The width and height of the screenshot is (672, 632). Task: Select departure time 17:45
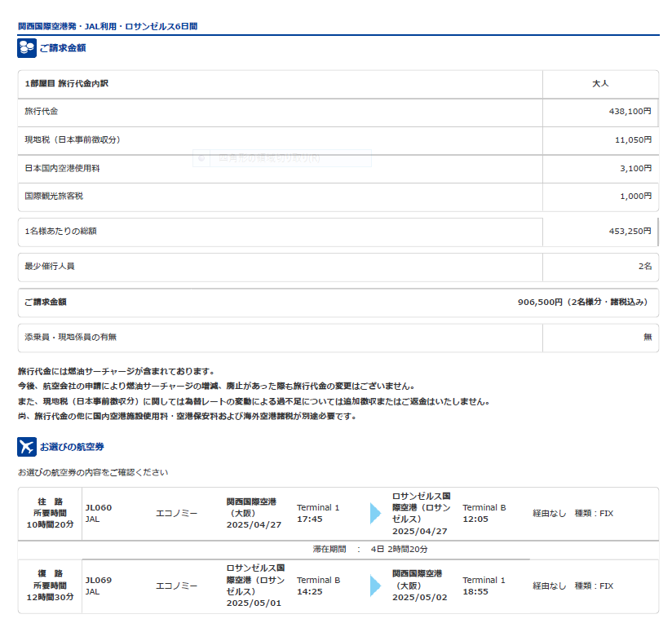(310, 519)
